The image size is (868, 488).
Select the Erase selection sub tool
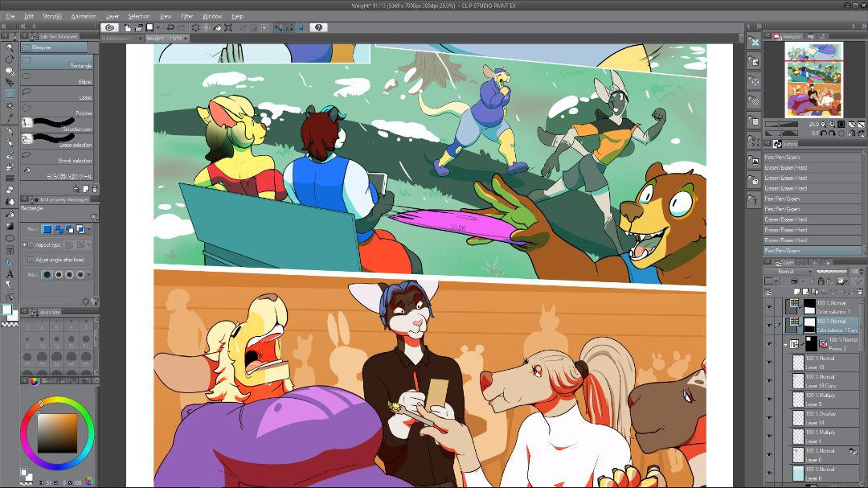58,142
